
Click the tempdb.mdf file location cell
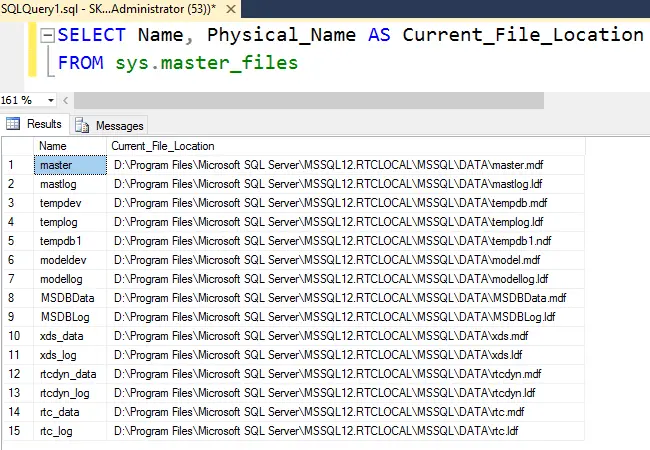pos(346,203)
